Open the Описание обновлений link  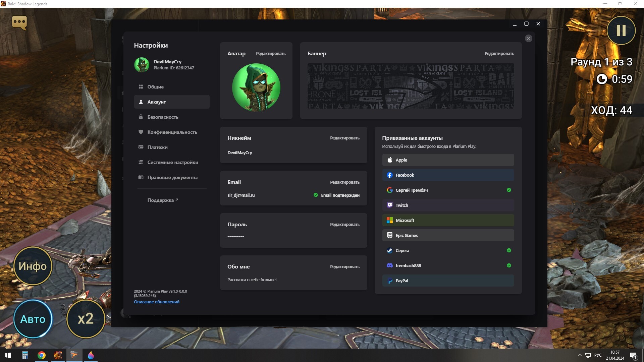click(x=157, y=302)
